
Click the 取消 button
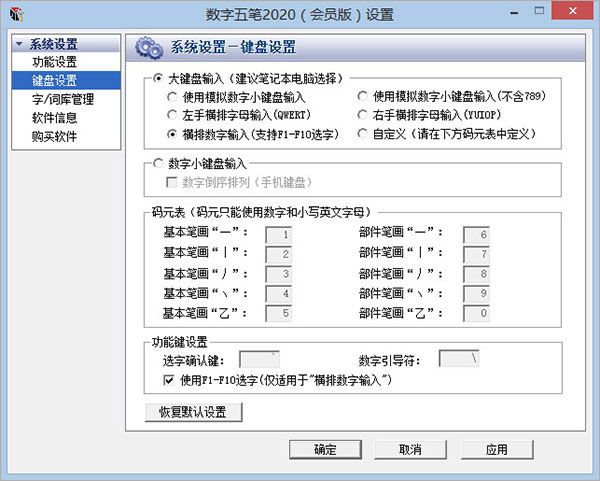click(410, 449)
